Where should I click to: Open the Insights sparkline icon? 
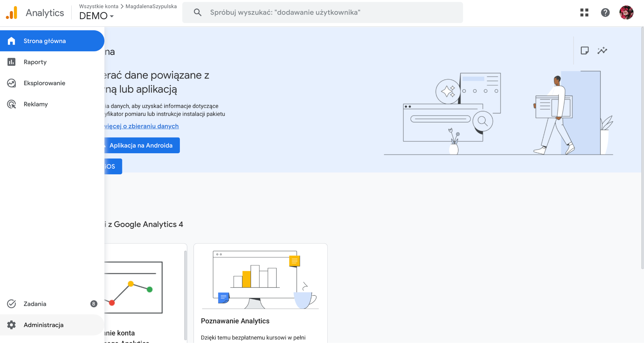coord(602,51)
